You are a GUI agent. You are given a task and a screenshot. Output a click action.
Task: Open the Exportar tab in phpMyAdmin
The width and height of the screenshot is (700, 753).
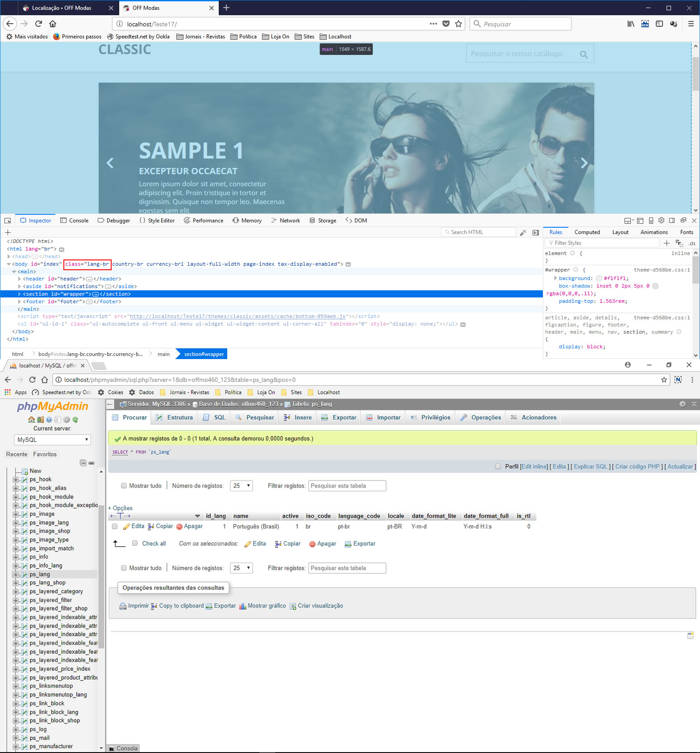coord(339,418)
